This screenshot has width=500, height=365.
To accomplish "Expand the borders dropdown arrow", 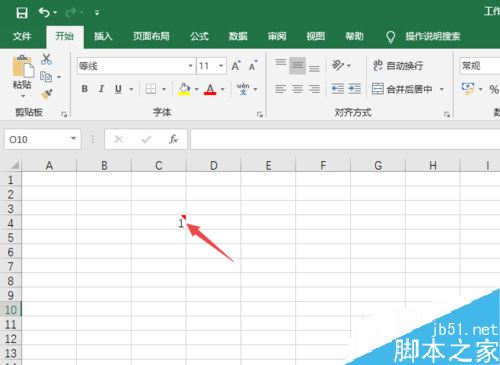I will pos(164,89).
